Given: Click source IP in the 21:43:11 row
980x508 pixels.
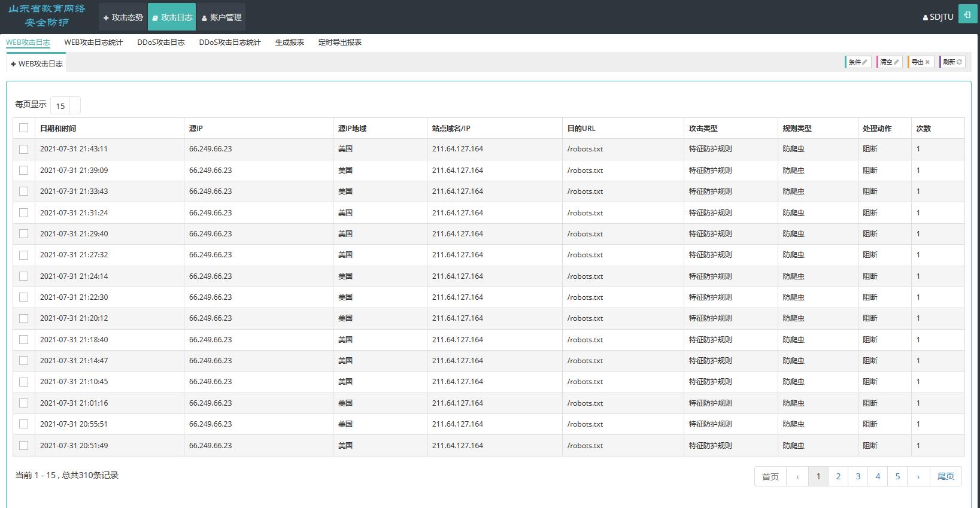Looking at the screenshot, I should tap(211, 149).
